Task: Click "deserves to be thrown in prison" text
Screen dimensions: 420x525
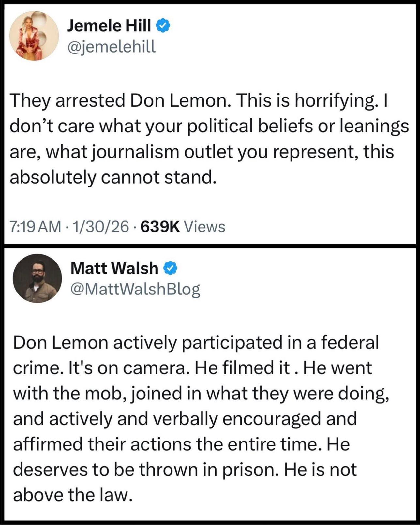Action: point(145,470)
